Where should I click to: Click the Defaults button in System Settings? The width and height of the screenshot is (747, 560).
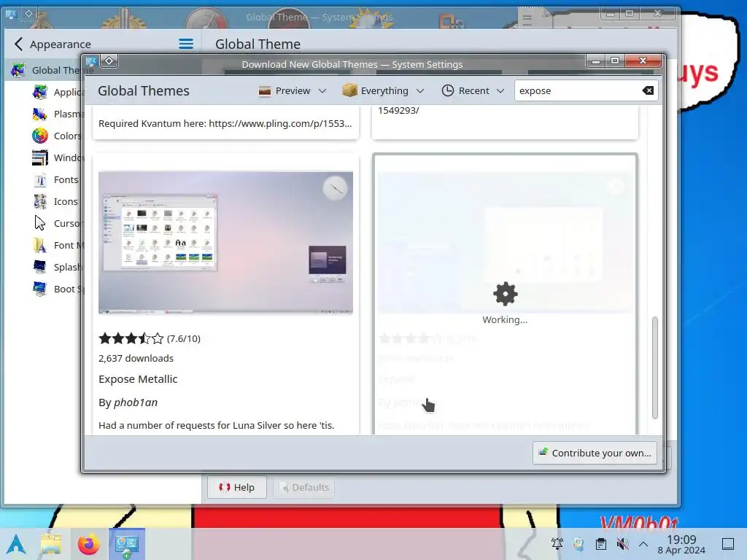(304, 487)
